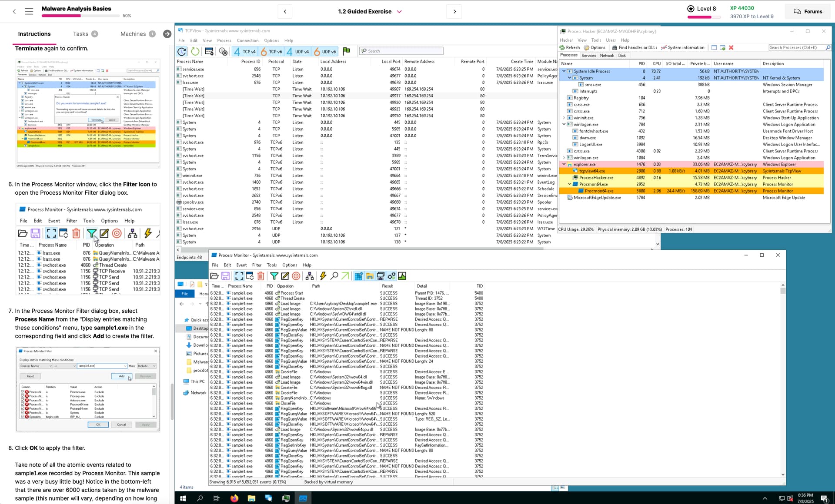Go to next lesson with right chevron
Viewport: 835px width, 504px height.
click(454, 11)
